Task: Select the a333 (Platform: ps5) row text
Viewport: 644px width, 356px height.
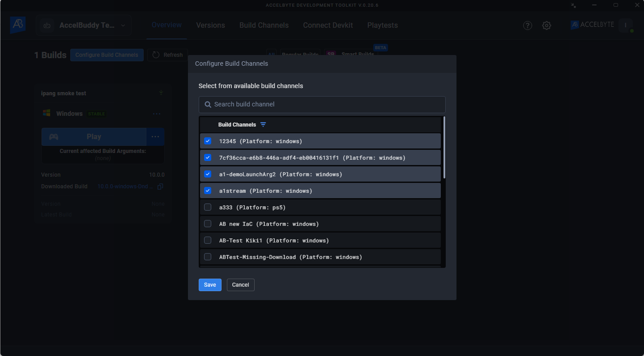Action: [252, 208]
